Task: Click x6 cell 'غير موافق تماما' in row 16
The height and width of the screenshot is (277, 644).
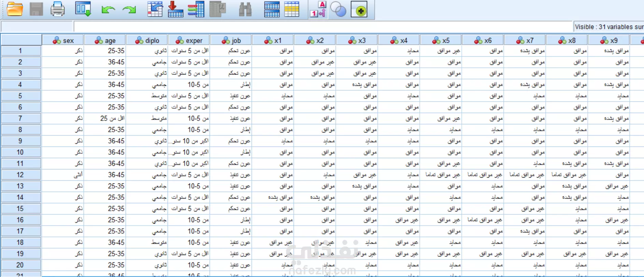Action: [x=483, y=220]
